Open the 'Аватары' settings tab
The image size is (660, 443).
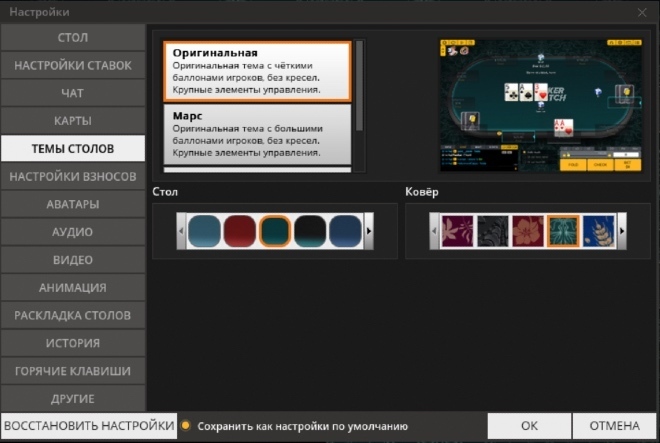(x=73, y=204)
